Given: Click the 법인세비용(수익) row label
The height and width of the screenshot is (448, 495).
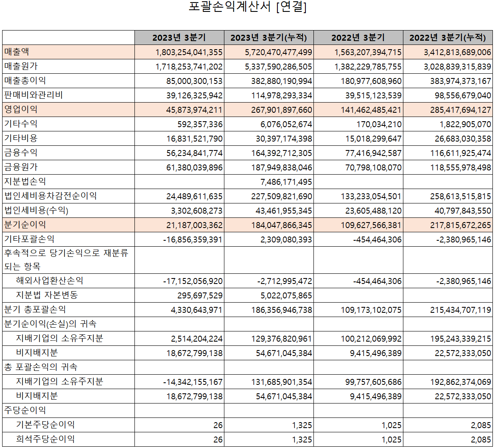Looking at the screenshot, I should tap(36, 210).
